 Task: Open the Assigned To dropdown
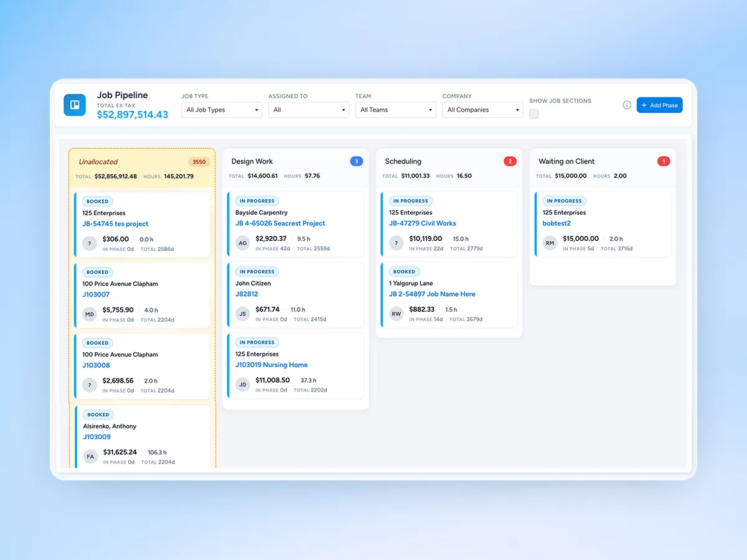[x=309, y=110]
